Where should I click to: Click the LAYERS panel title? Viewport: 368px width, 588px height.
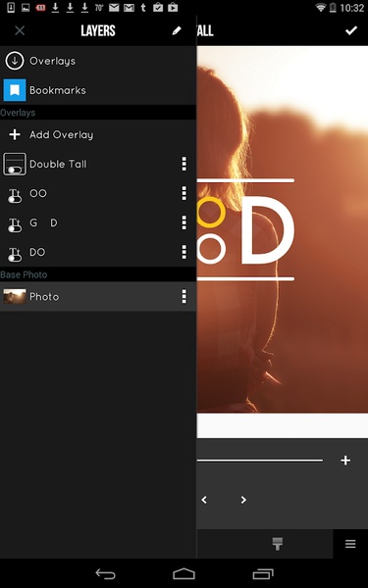pyautogui.click(x=98, y=30)
